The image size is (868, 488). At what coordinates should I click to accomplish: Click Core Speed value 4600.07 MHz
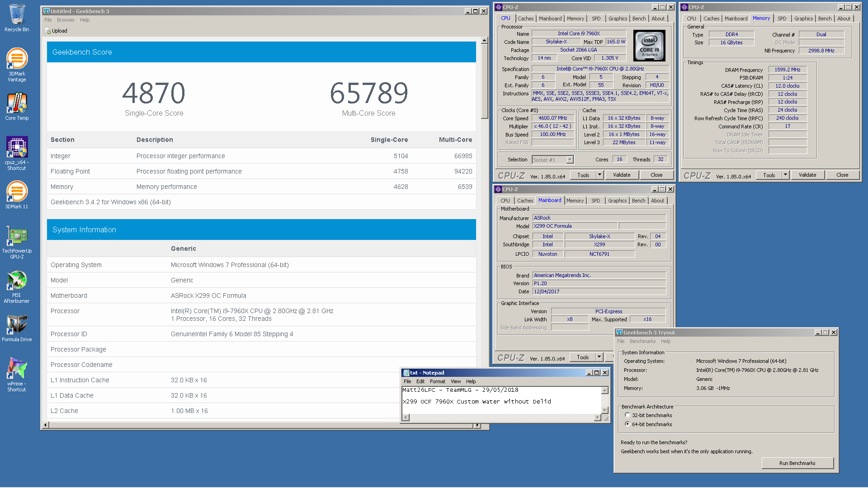tap(552, 118)
